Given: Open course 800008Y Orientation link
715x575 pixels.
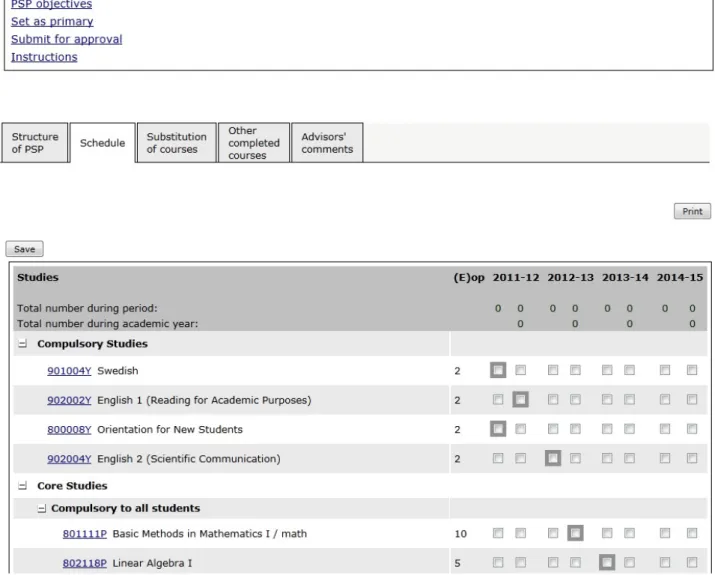Looking at the screenshot, I should point(69,430).
